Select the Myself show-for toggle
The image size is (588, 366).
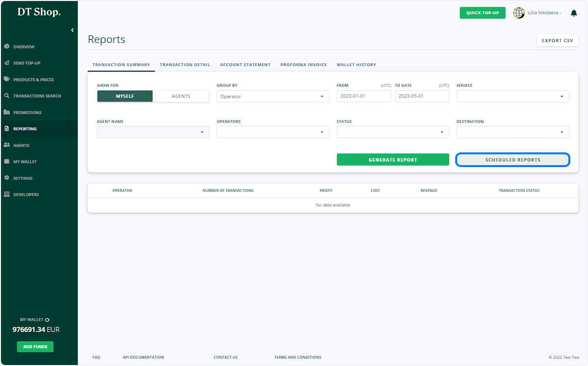[125, 97]
